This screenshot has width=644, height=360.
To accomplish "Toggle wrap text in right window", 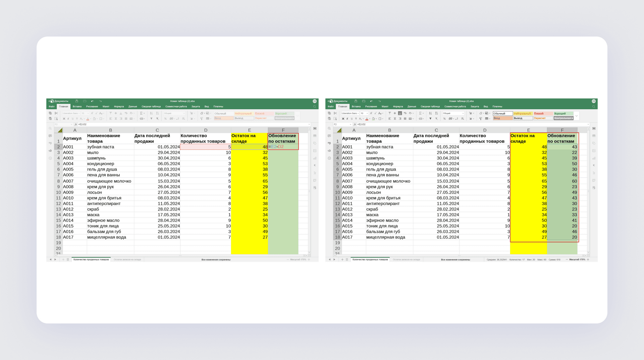I will coord(405,113).
